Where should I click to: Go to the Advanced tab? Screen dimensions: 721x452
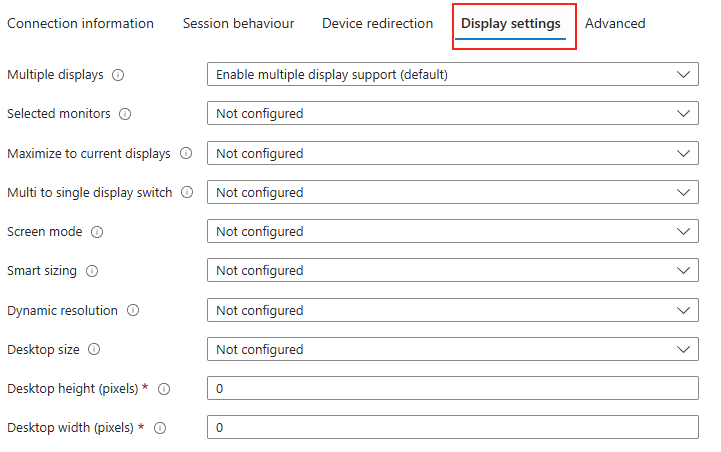click(615, 23)
